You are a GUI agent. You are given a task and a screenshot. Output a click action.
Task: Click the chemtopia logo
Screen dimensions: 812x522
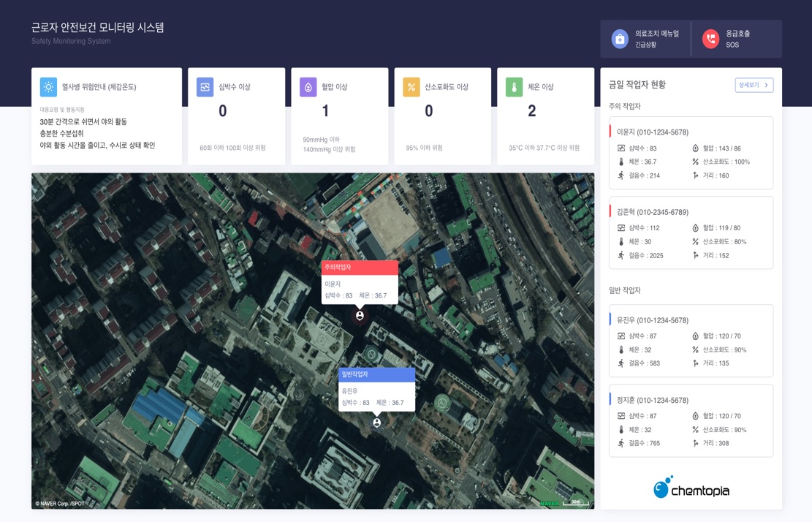pos(691,488)
